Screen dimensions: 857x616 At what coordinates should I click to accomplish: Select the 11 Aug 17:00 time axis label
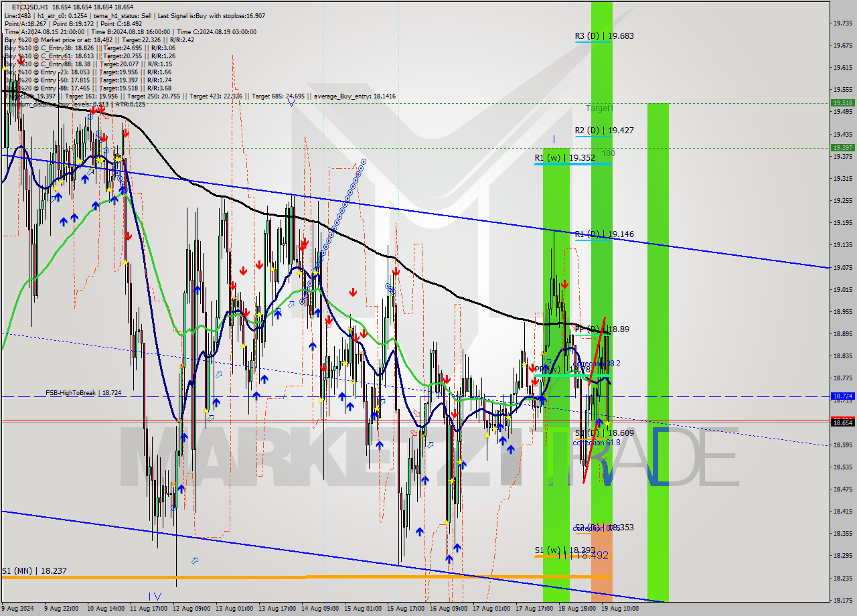click(150, 609)
